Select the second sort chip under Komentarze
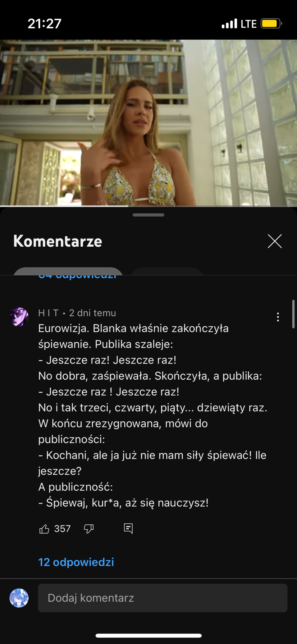Screen dimensions: 297x644 tap(167, 271)
